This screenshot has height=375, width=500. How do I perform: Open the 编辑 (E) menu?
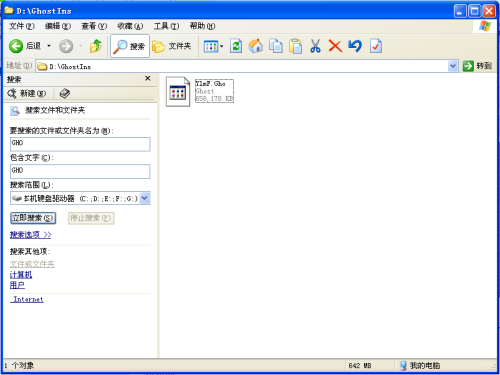(58, 26)
